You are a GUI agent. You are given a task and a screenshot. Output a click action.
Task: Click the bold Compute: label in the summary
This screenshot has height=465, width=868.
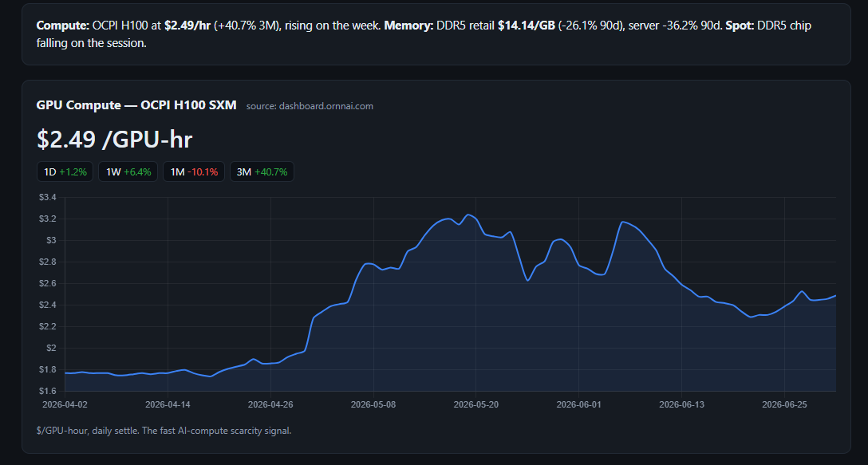point(62,26)
